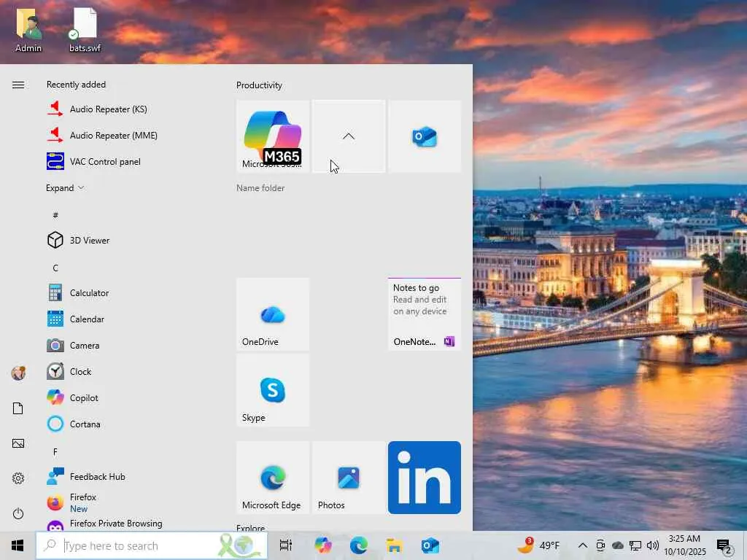Image resolution: width=747 pixels, height=560 pixels.
Task: Open the 49°F weather widget
Action: tap(539, 545)
